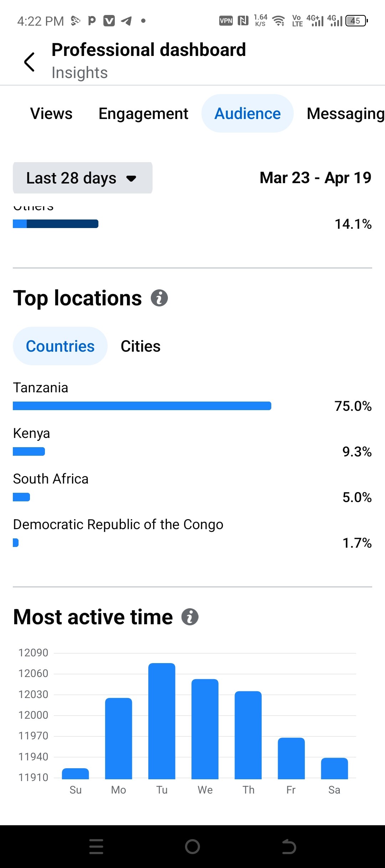Select the Audience tab
The height and width of the screenshot is (868, 385).
247,114
